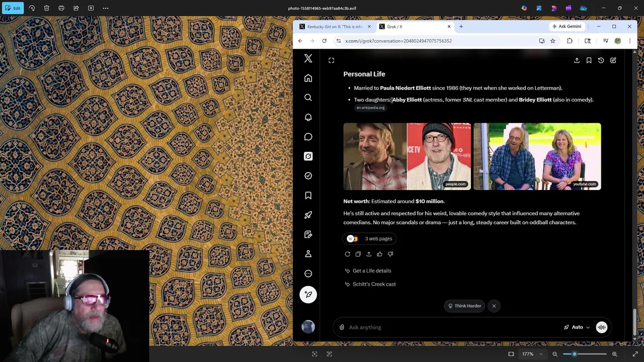Start slideshow in Photos toolbar
The width and height of the screenshot is (644, 362).
pos(91,8)
